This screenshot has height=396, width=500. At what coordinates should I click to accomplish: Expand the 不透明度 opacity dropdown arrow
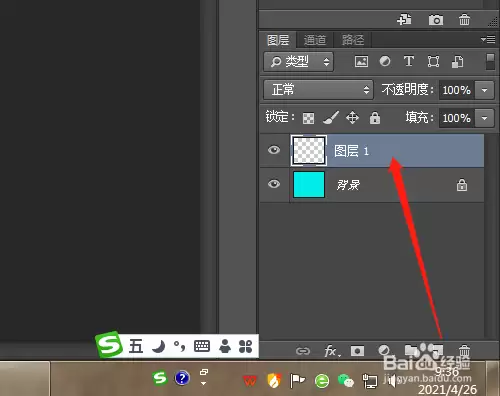(484, 90)
